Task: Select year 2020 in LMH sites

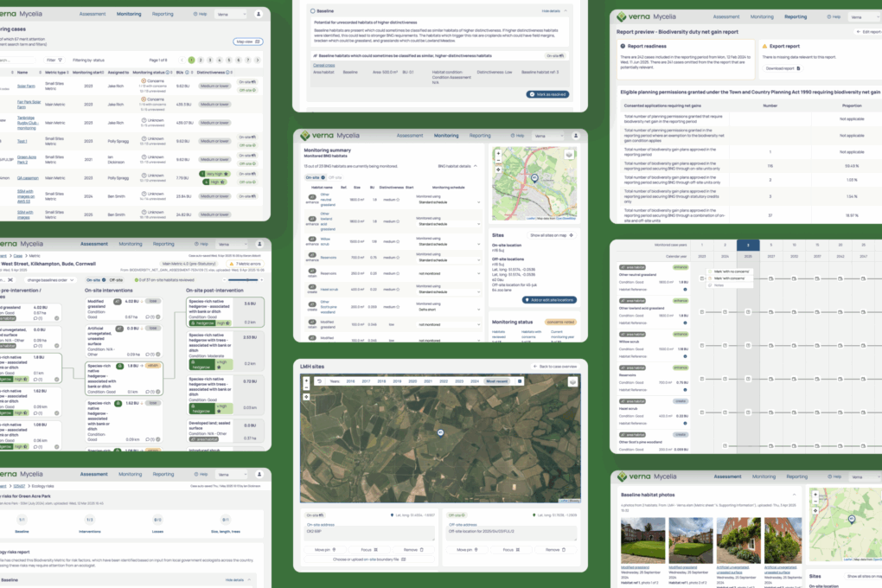Action: (x=412, y=381)
